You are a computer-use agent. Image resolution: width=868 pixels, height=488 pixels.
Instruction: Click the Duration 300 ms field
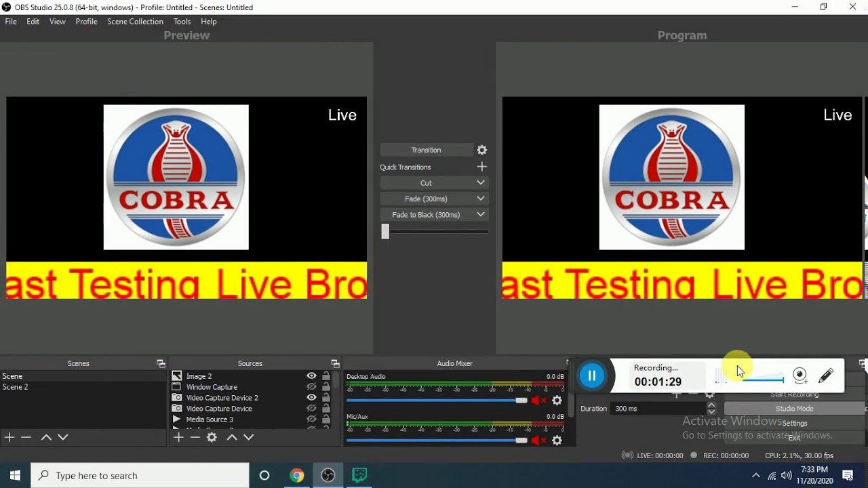[658, 409]
